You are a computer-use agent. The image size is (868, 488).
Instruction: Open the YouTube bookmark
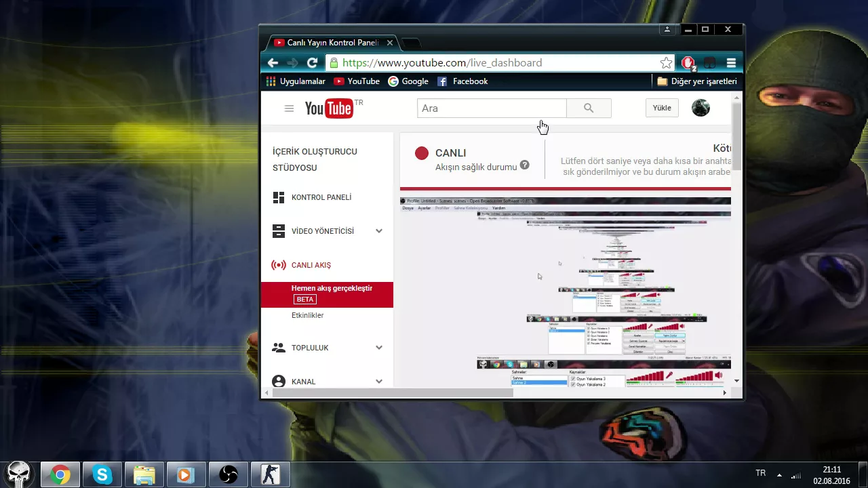pyautogui.click(x=357, y=81)
